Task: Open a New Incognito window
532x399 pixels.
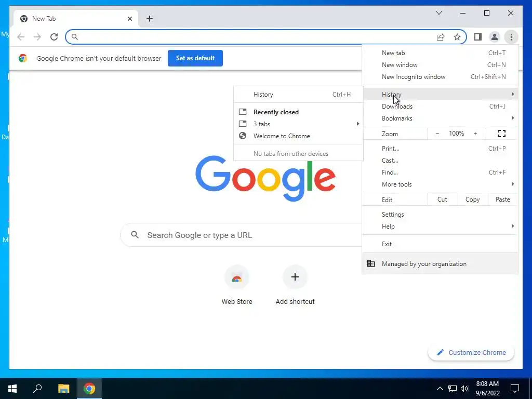Action: coord(440,77)
